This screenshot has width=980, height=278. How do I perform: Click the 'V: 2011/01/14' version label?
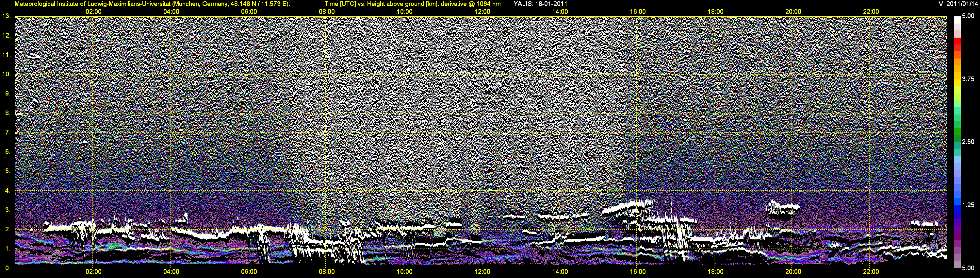click(x=957, y=4)
